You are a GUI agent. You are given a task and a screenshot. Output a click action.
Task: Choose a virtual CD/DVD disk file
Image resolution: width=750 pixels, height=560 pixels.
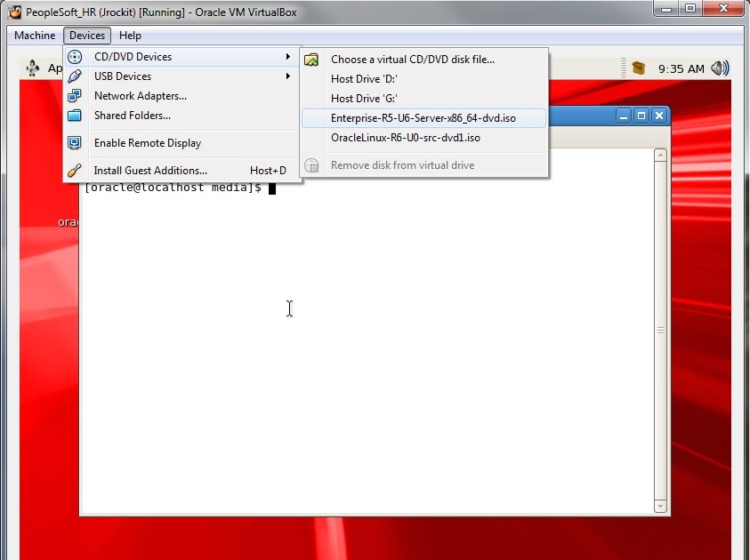423,60
